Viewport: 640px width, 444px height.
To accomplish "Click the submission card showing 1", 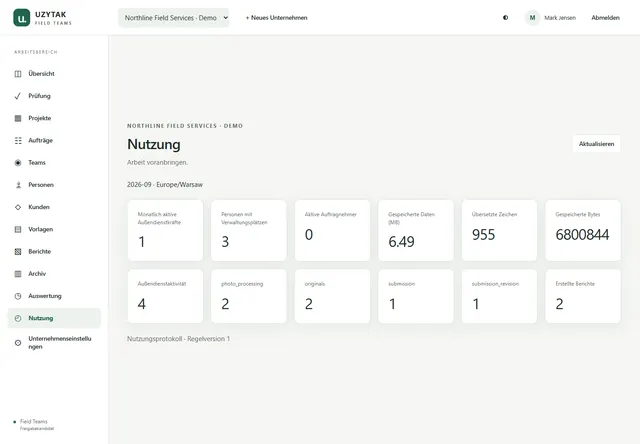I will [x=416, y=296].
